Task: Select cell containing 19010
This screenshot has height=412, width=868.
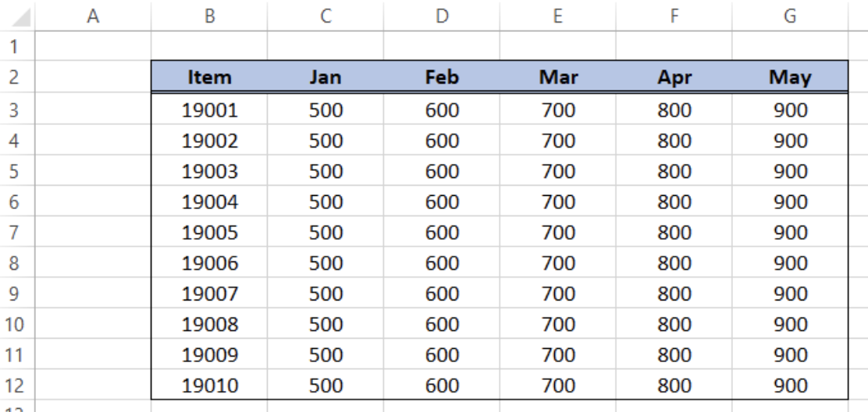Action: pos(209,385)
